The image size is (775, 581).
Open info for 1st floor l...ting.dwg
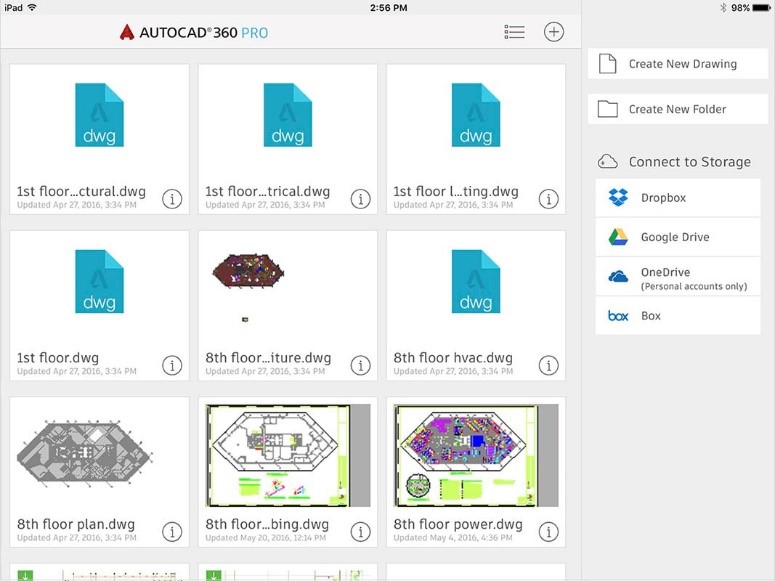[548, 199]
